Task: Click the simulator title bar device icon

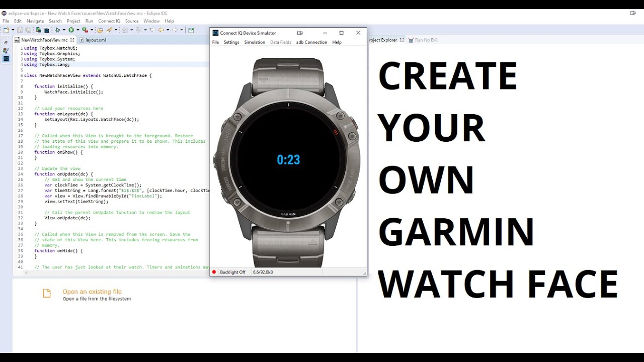Action: click(300, 33)
